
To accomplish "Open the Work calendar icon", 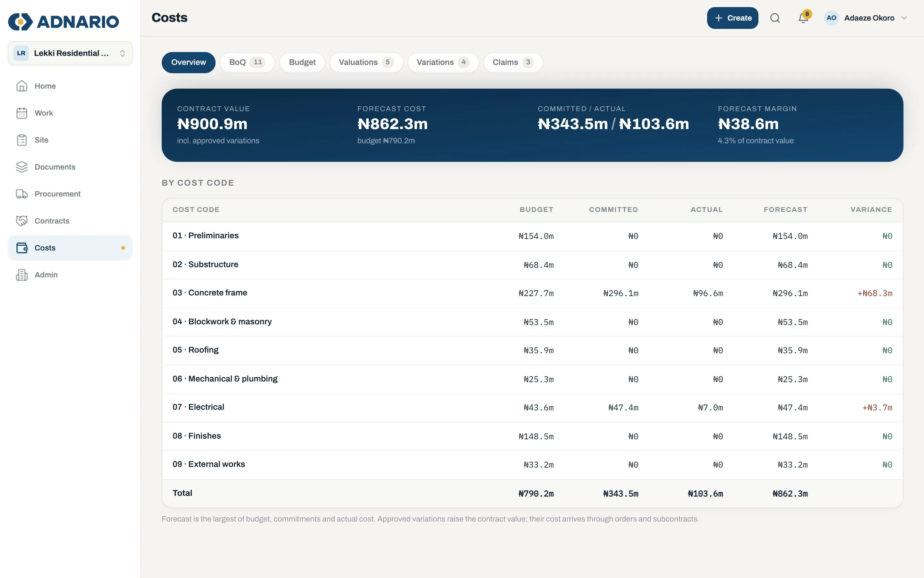I will (22, 113).
